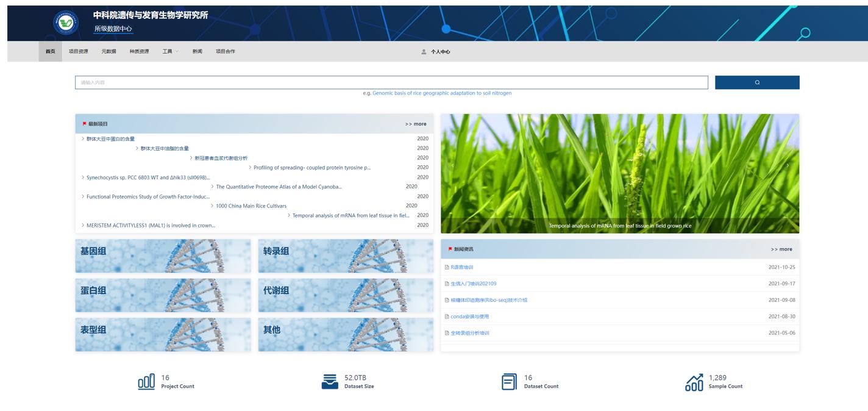Click the Project Count bar chart icon
The width and height of the screenshot is (868, 411).
[146, 382]
